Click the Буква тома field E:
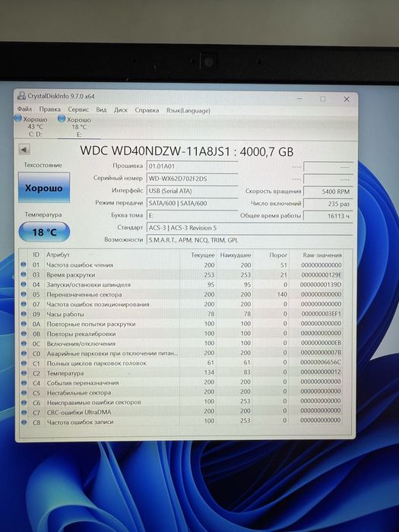Image resolution: width=399 pixels, height=532 pixels. click(192, 215)
